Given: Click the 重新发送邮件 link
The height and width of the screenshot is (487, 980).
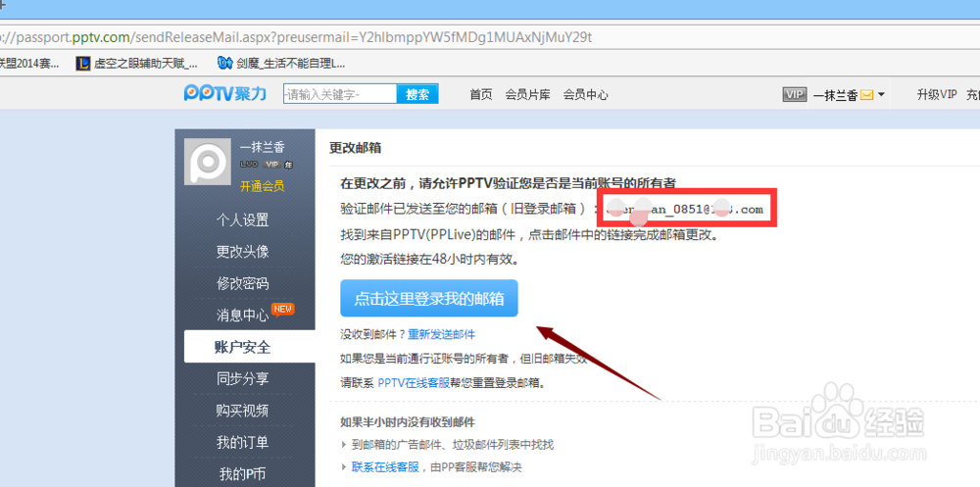Looking at the screenshot, I should pyautogui.click(x=442, y=334).
